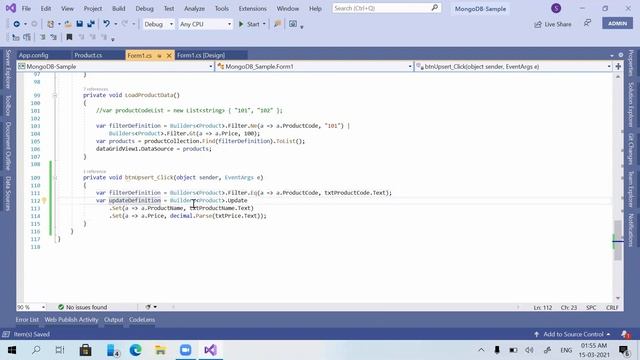
Task: Click the search magnifier icon
Action: [x=435, y=8]
